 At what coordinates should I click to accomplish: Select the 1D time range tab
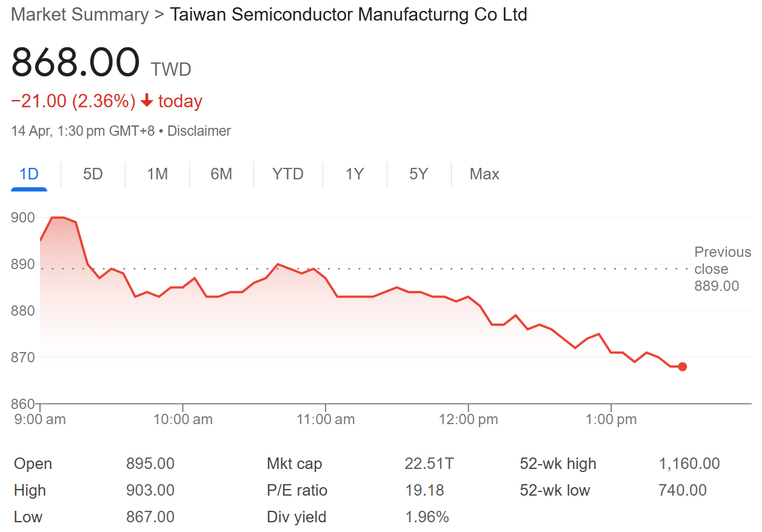tap(29, 175)
